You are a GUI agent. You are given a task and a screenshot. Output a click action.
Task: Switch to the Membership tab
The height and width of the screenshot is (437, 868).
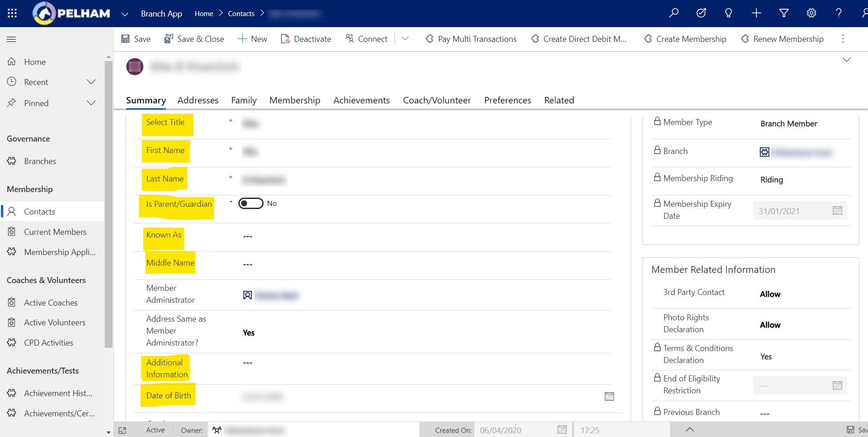294,100
